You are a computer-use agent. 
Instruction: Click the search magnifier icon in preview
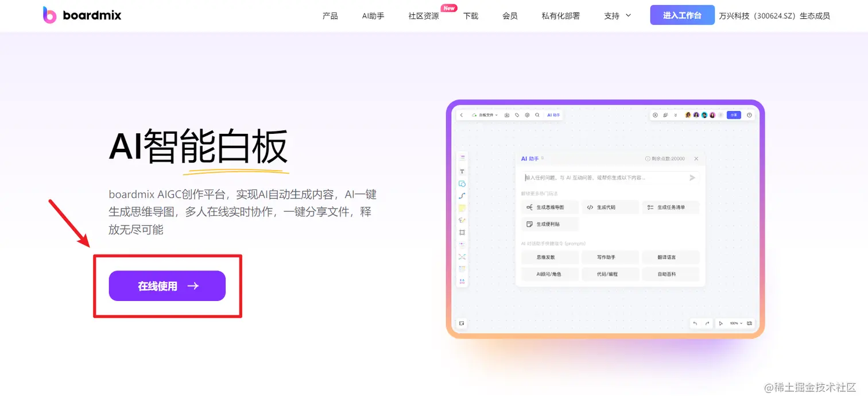[537, 115]
